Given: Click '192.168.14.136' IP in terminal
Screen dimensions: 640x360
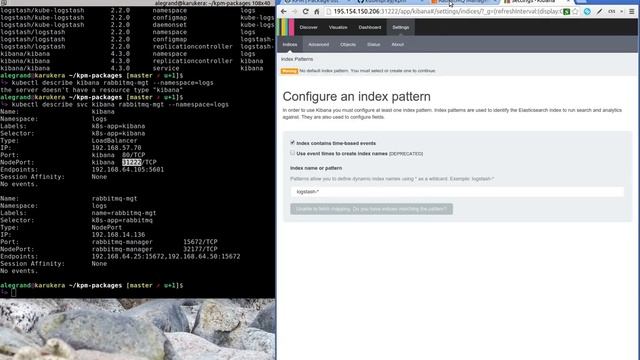Looking at the screenshot, I should 118,235.
